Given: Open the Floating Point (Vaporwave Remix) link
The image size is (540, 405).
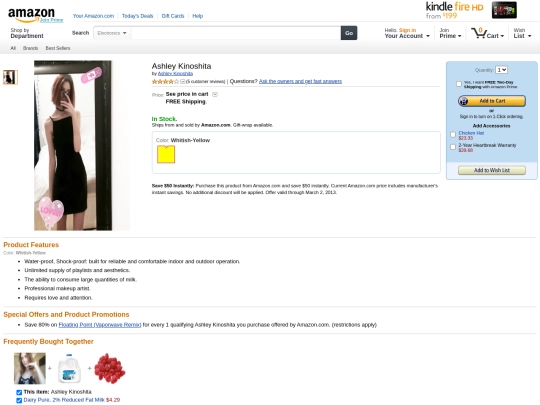Looking at the screenshot, I should click(x=100, y=325).
